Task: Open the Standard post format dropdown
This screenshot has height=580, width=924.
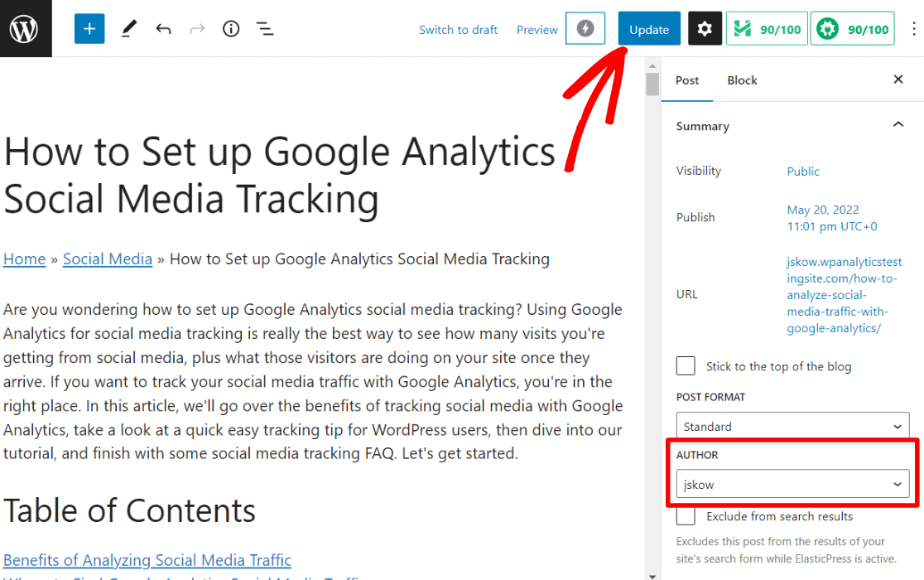Action: [792, 426]
